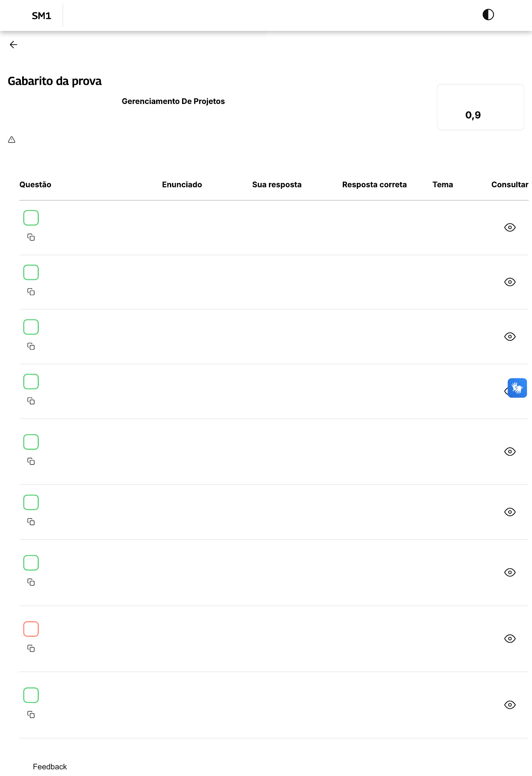Select the last green question box
This screenshot has height=776, width=532.
click(x=31, y=695)
